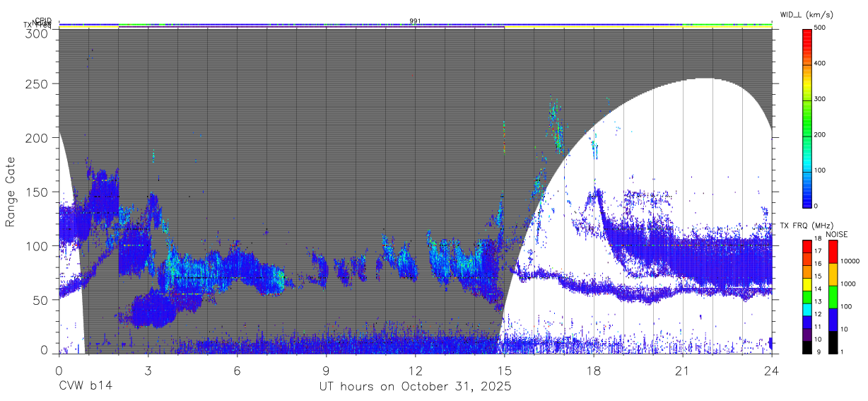Click the 'NOISE' legend title
868x401 pixels.
[837, 234]
